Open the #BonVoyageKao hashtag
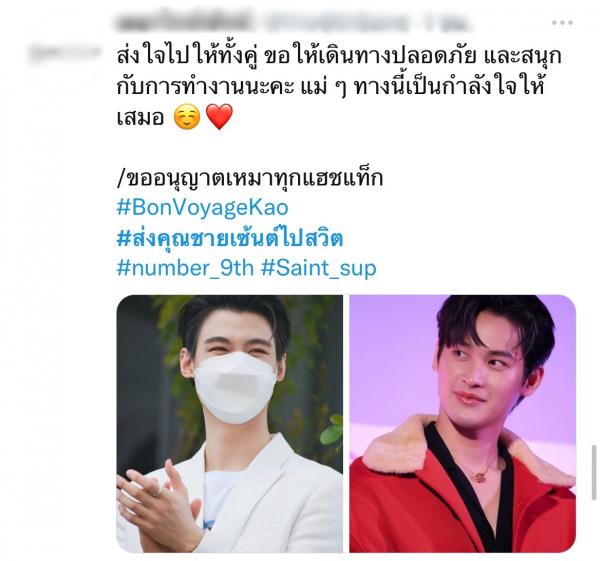Viewport: 600px width, 561px height. point(202,207)
